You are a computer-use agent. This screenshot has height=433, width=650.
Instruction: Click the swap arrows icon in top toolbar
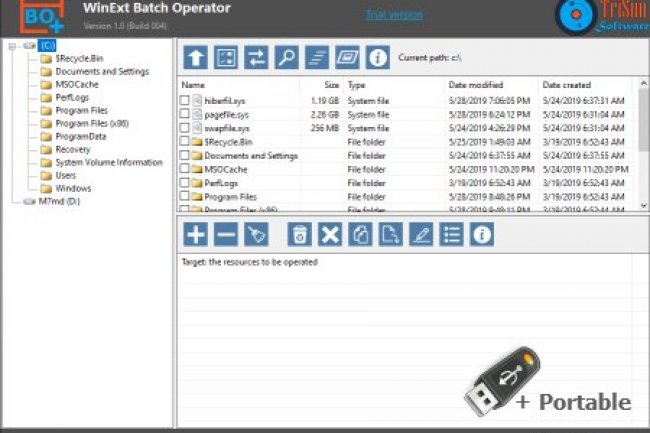(x=256, y=57)
